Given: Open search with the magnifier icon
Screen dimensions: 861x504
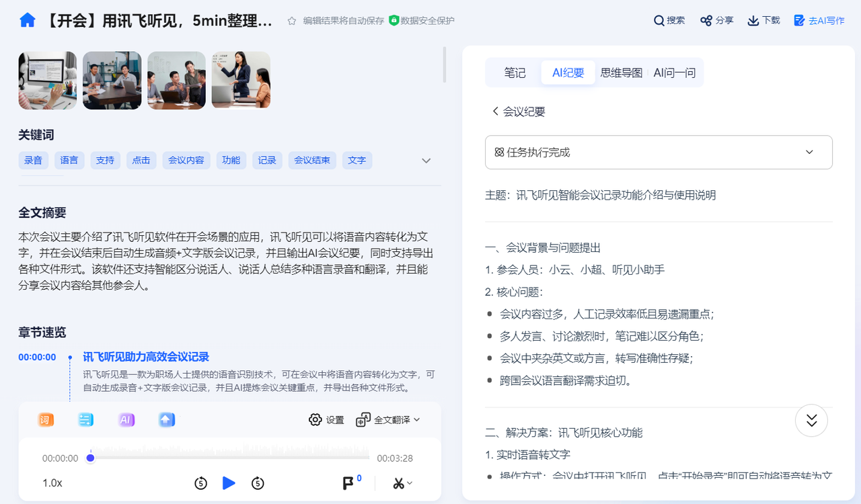Looking at the screenshot, I should tap(659, 21).
